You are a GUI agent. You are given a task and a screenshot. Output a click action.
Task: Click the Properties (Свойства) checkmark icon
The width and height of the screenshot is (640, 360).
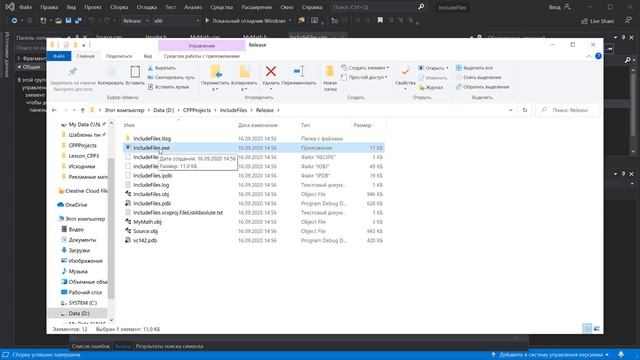coord(405,72)
